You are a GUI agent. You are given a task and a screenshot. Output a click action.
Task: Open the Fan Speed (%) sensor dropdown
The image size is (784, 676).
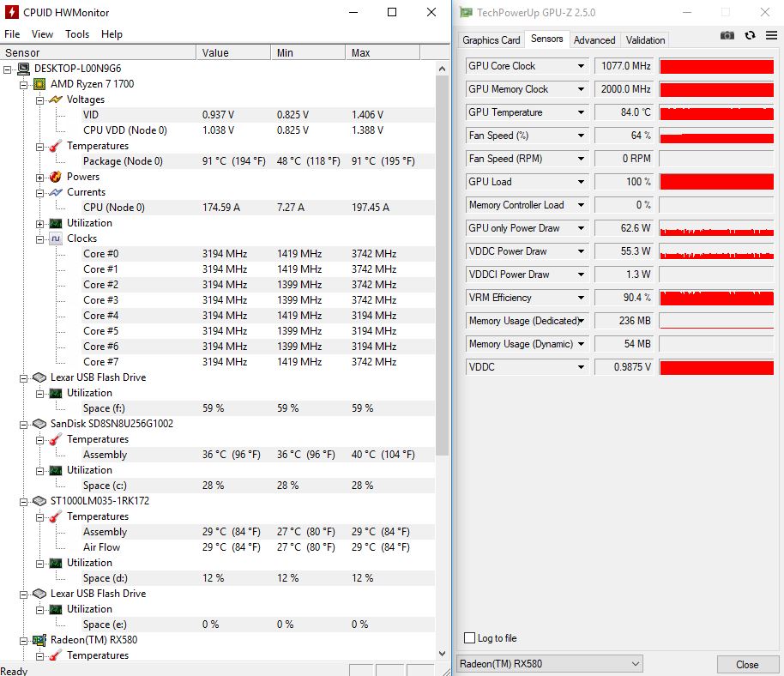[x=581, y=136]
